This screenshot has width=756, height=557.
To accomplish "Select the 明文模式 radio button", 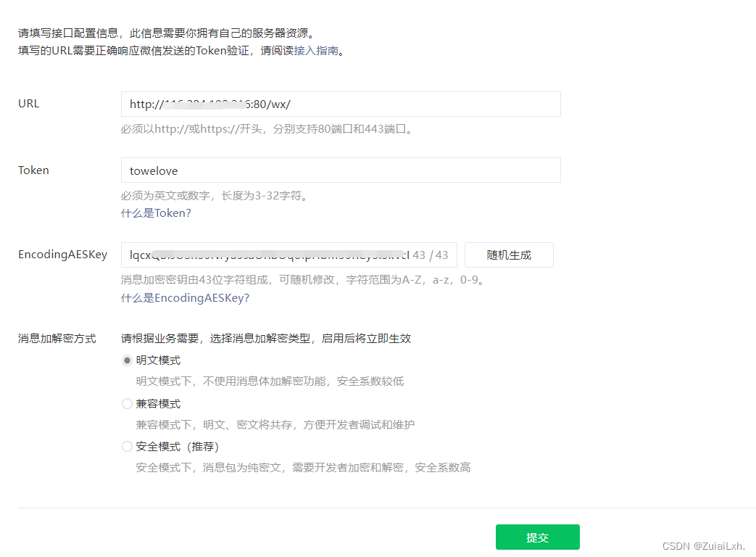I will [127, 360].
